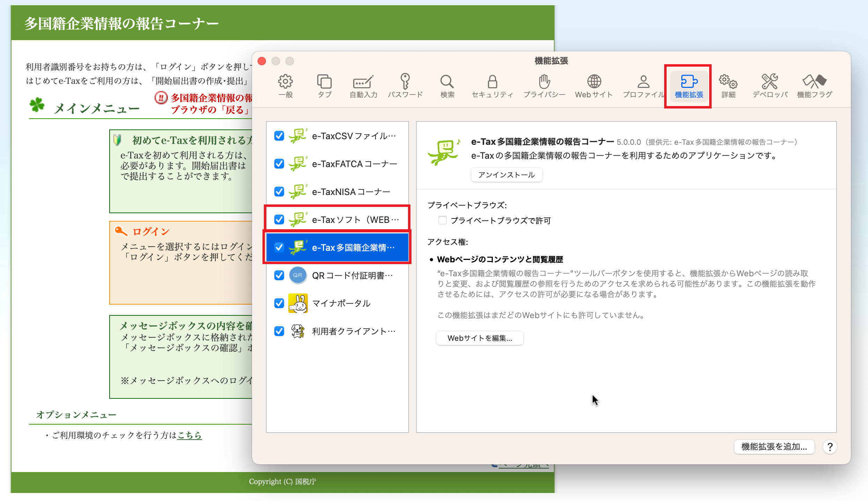868x501 pixels.
Task: Open help with the question mark button
Action: (830, 447)
